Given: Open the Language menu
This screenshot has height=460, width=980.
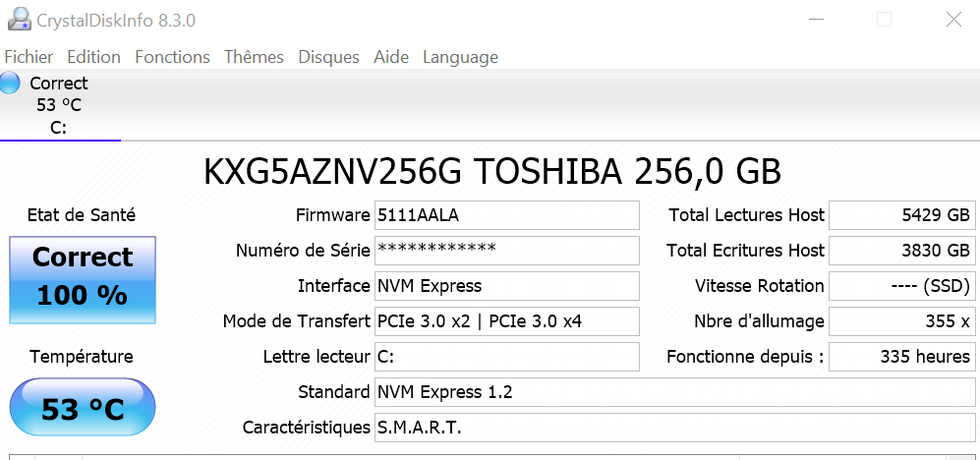Looking at the screenshot, I should click(x=460, y=57).
